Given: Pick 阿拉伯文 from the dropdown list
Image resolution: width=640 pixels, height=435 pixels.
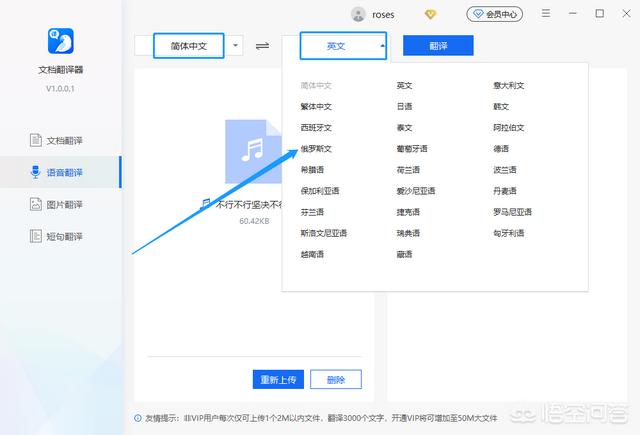Looking at the screenshot, I should 508,128.
